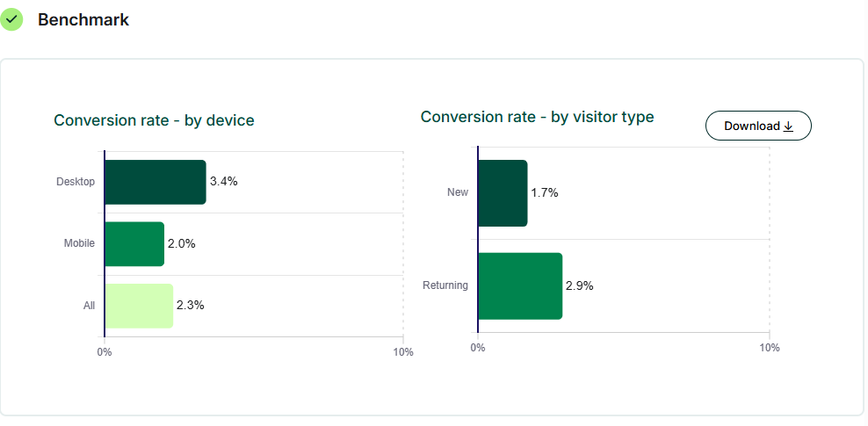
Task: Click the Conversion rate - by visitor type title
Action: [537, 117]
